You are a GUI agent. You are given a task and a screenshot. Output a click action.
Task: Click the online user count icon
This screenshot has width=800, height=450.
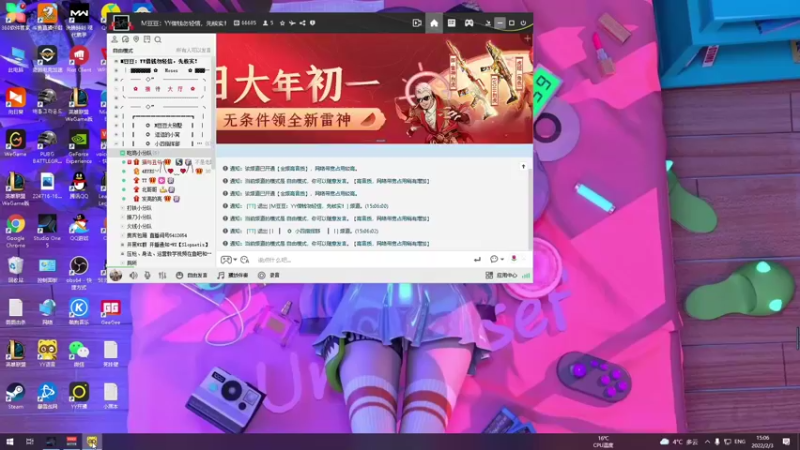[265, 23]
